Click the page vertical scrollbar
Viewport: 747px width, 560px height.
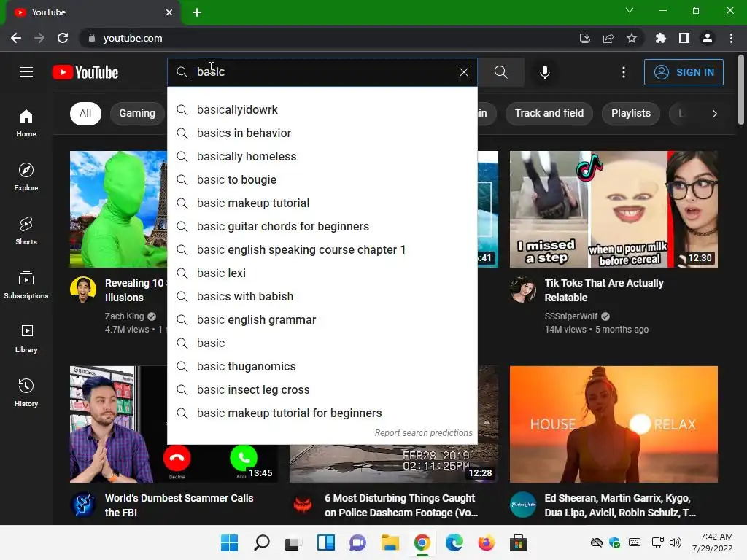point(741,90)
